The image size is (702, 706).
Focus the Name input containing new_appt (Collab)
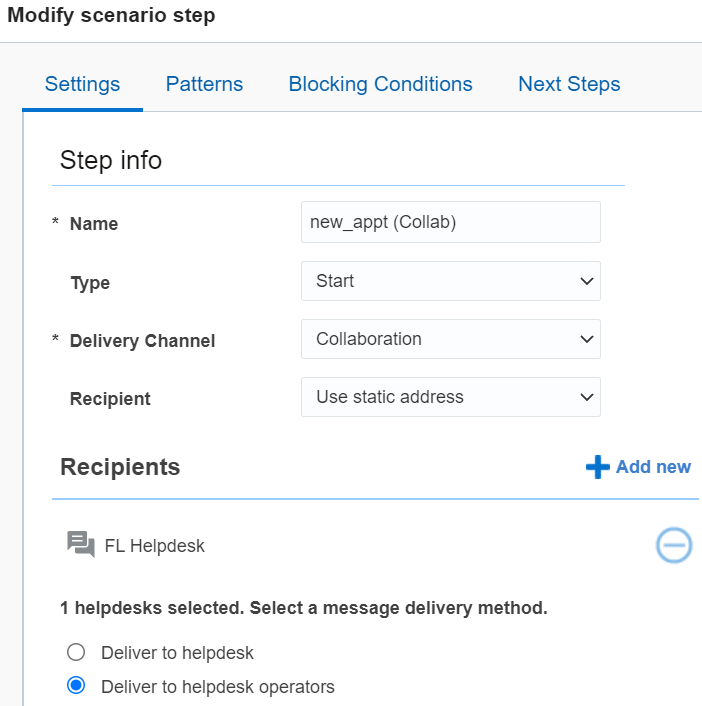[450, 222]
